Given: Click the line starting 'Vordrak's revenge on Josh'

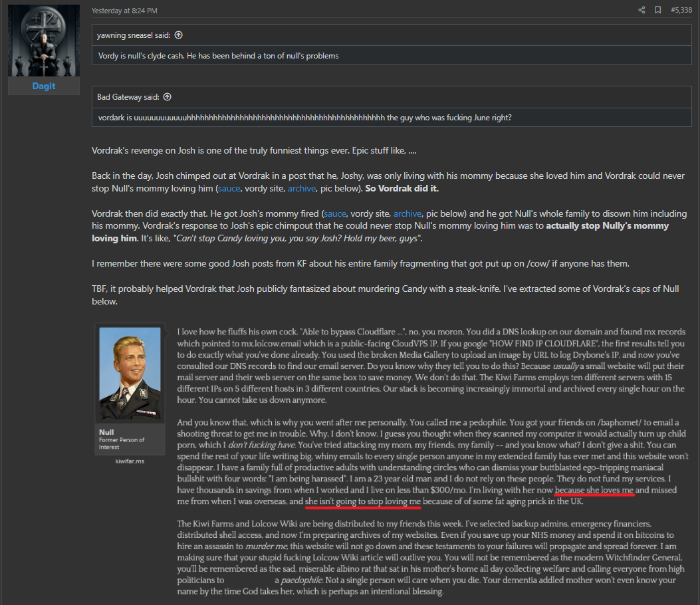Looking at the screenshot, I should 254,150.
